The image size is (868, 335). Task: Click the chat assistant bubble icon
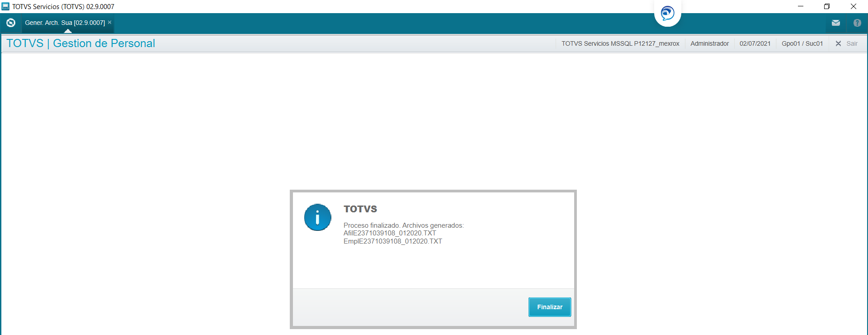click(667, 13)
